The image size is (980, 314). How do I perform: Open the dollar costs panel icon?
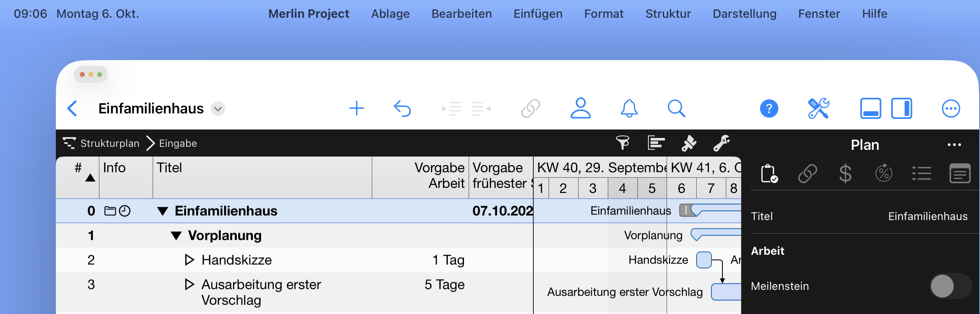coord(846,174)
